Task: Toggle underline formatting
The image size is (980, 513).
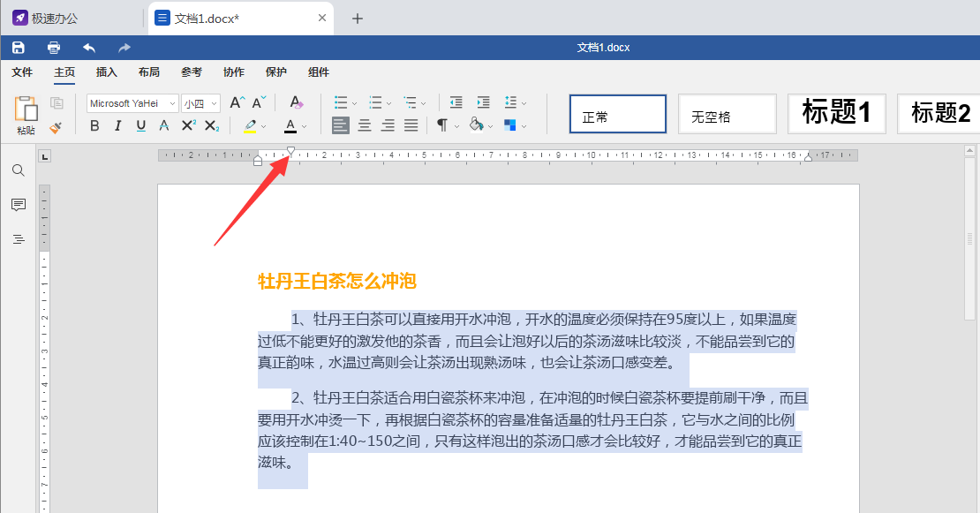Action: pos(140,126)
